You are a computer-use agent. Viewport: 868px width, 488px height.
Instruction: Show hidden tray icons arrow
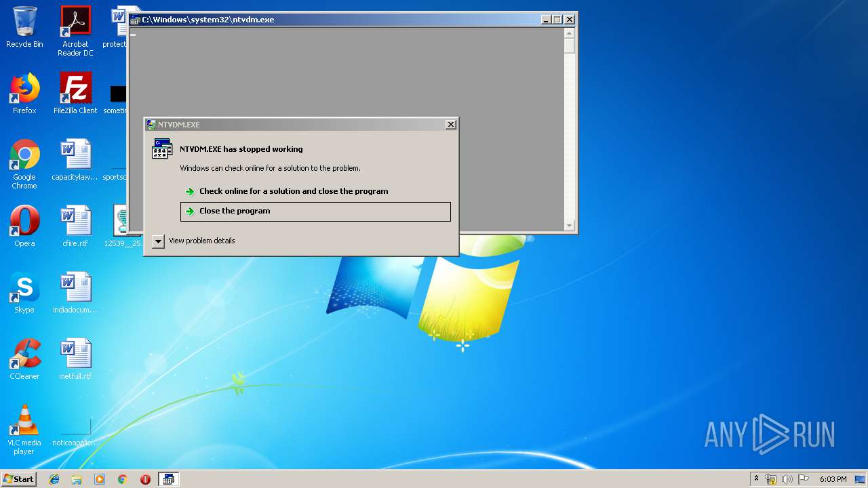[x=756, y=479]
